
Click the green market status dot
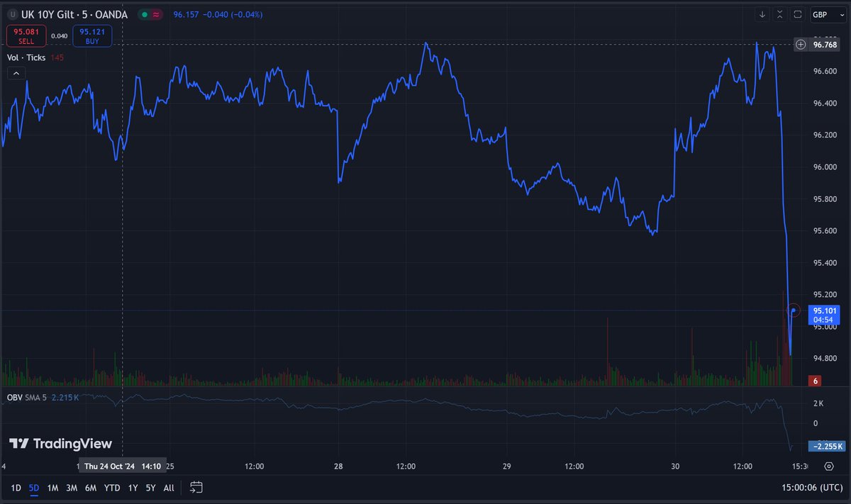[144, 14]
